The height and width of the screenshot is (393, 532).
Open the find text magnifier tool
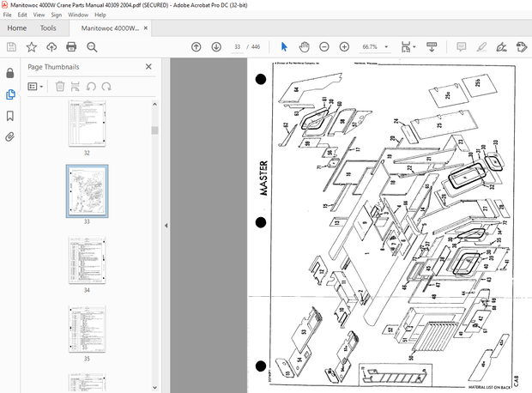coord(92,47)
